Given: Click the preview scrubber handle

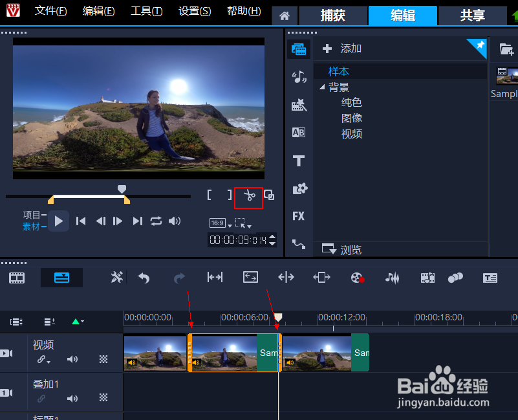Looking at the screenshot, I should click(122, 189).
